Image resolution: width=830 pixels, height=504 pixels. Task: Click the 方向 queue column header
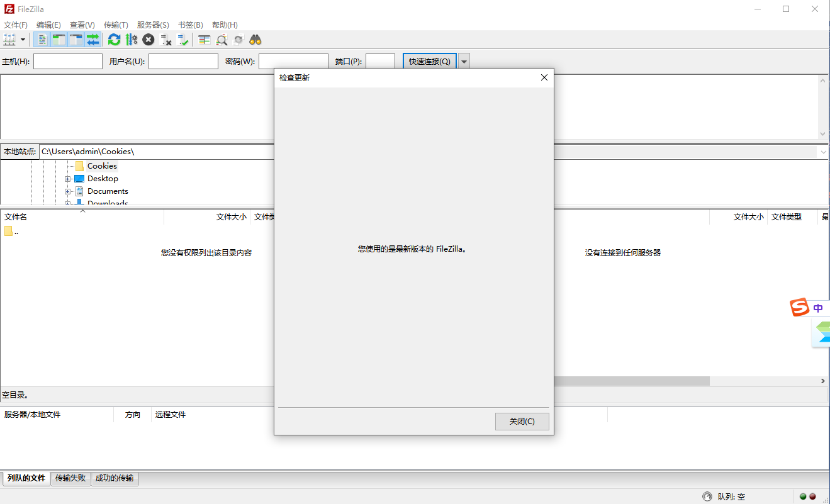point(133,415)
